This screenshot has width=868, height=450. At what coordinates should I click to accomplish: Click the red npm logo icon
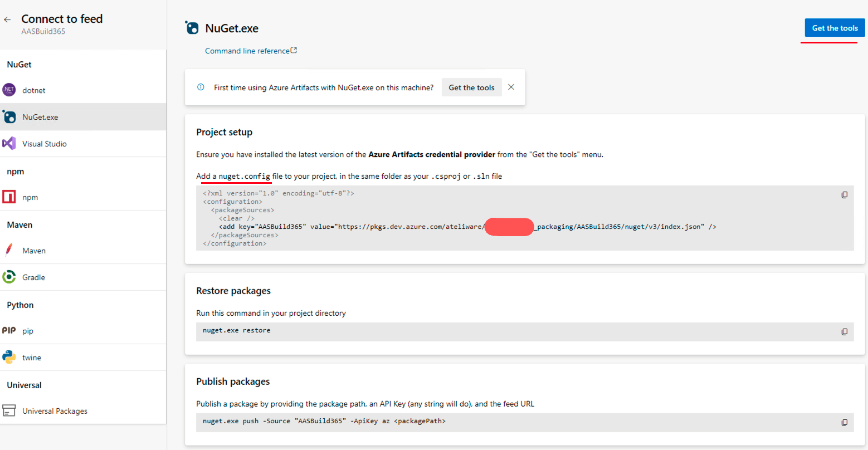tap(9, 197)
